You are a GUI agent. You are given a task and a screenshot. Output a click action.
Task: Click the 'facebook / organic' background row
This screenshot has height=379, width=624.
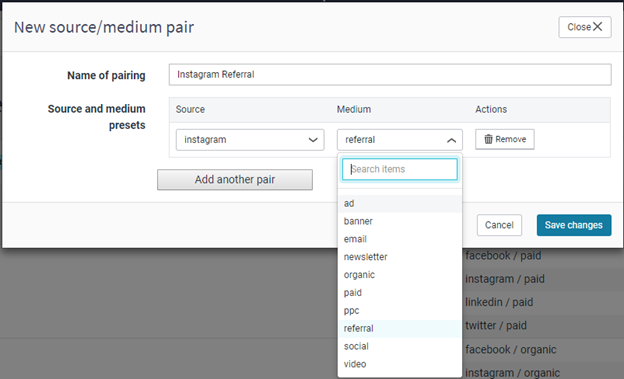coord(511,350)
